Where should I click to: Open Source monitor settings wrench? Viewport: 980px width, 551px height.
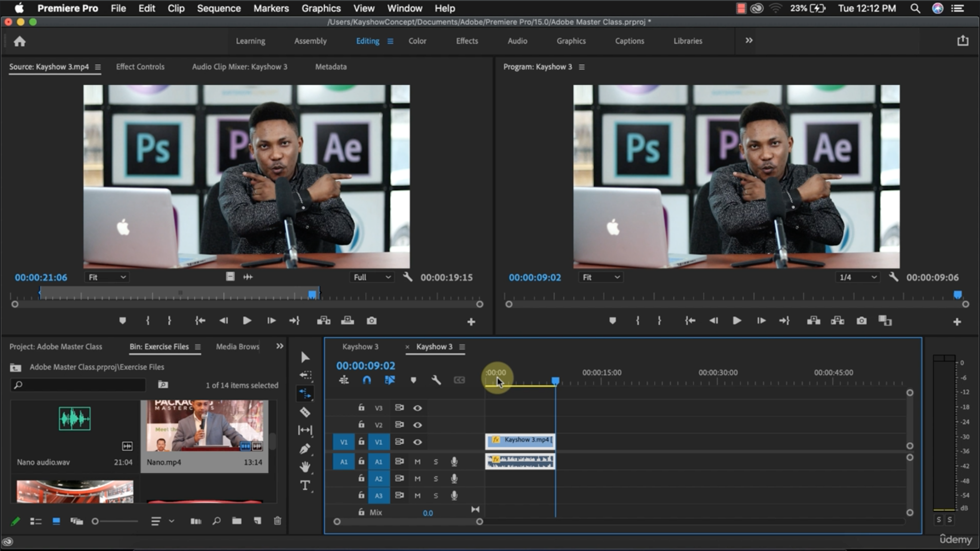pos(408,277)
